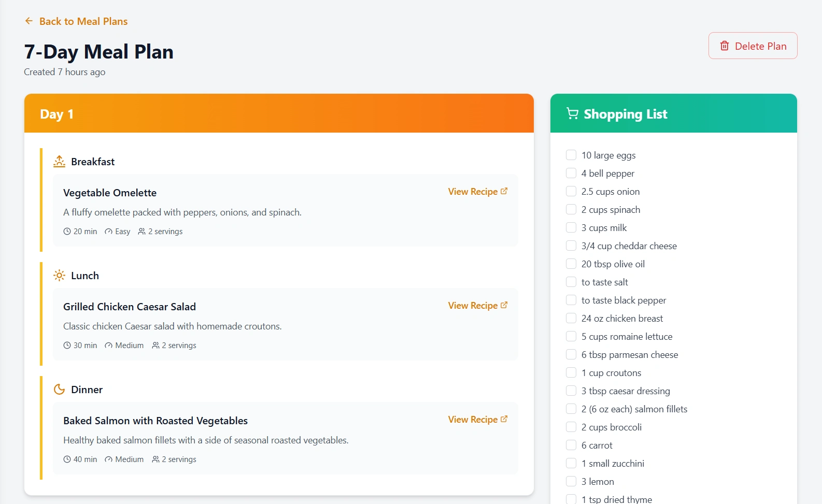Viewport: 822px width, 504px height.
Task: Click the back arrow icon
Action: [29, 21]
